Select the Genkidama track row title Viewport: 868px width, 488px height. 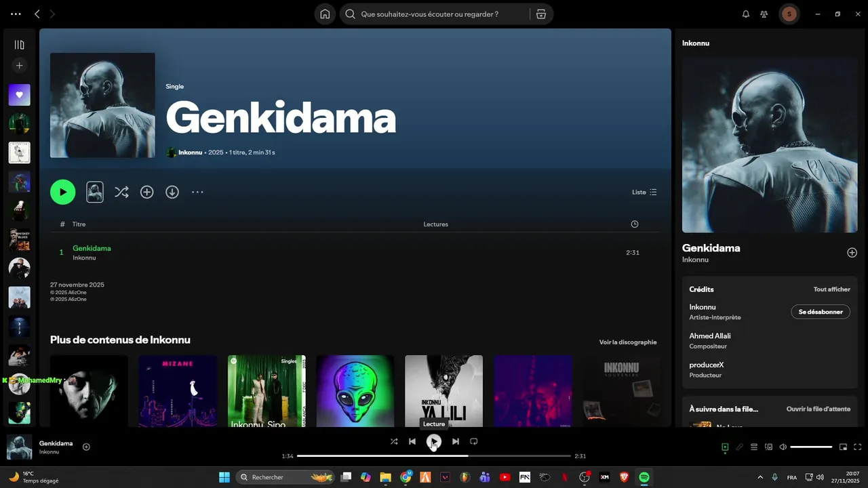[x=92, y=248]
